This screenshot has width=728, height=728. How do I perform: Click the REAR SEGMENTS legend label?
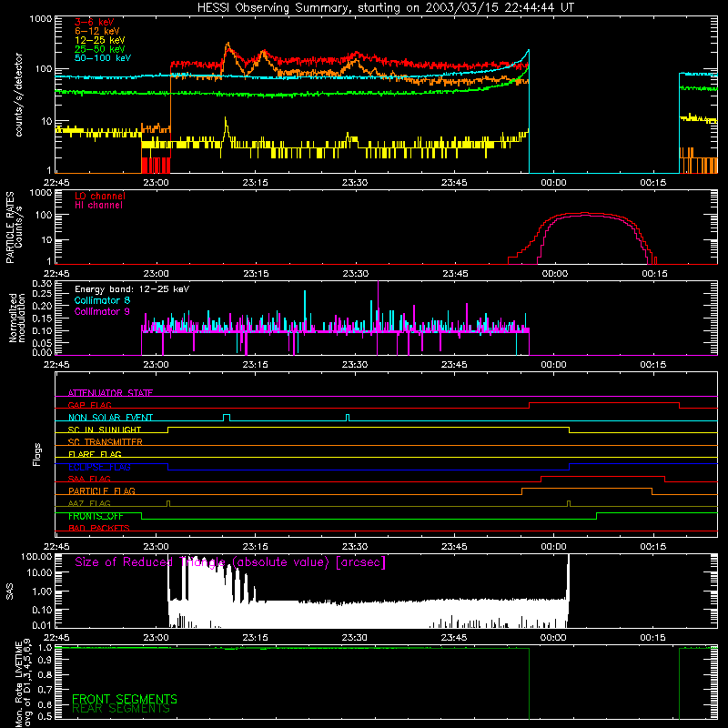point(121,709)
